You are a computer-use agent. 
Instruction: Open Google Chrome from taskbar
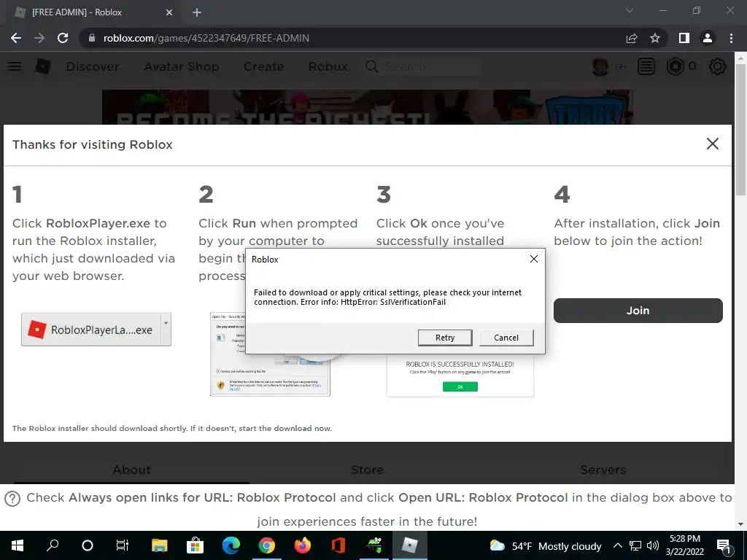pyautogui.click(x=267, y=545)
